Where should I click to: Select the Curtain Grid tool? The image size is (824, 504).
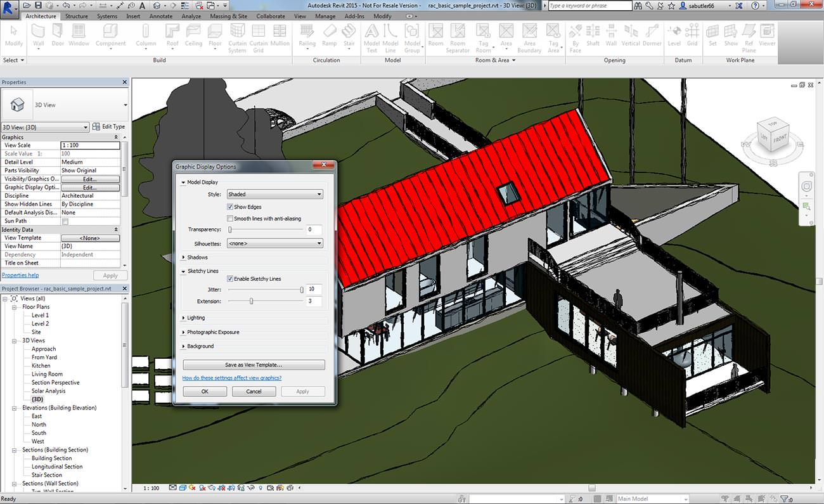[259, 39]
